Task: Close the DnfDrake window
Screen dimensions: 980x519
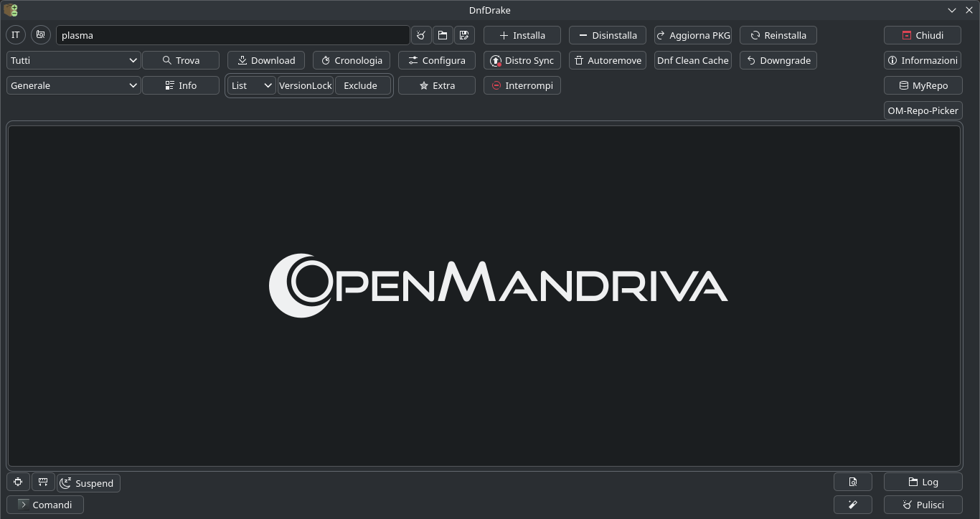Action: click(x=969, y=10)
